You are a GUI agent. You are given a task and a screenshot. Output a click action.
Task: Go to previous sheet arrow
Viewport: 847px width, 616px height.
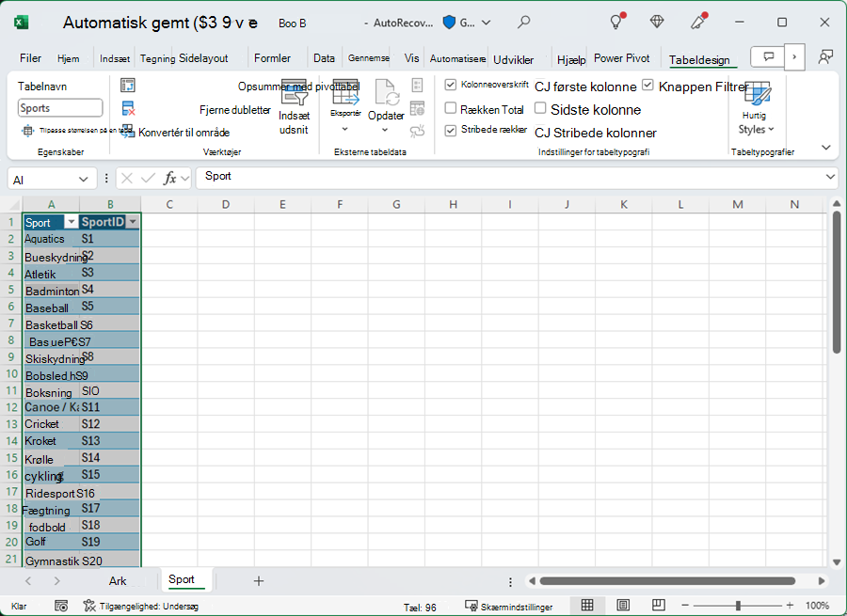28,581
